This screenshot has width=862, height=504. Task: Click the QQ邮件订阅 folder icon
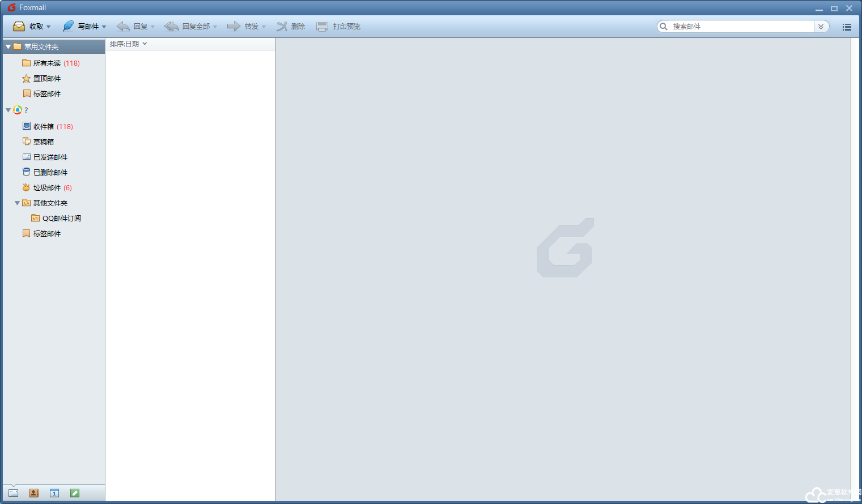click(x=35, y=217)
